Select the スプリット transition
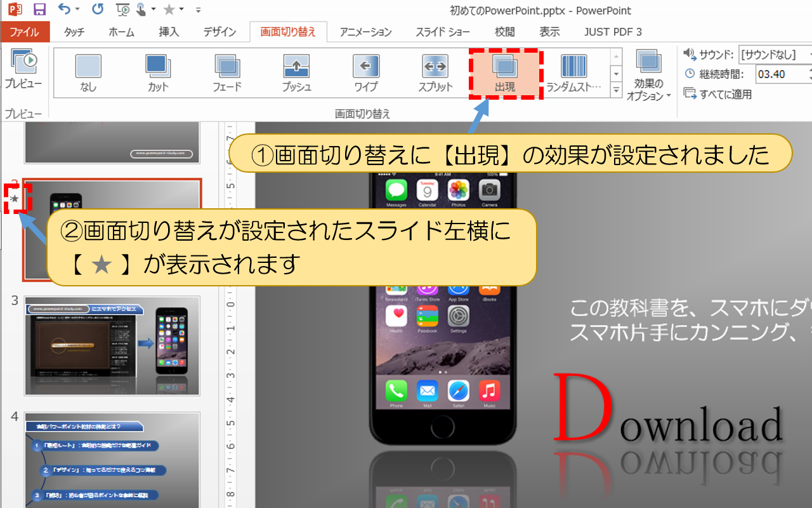 [x=435, y=73]
